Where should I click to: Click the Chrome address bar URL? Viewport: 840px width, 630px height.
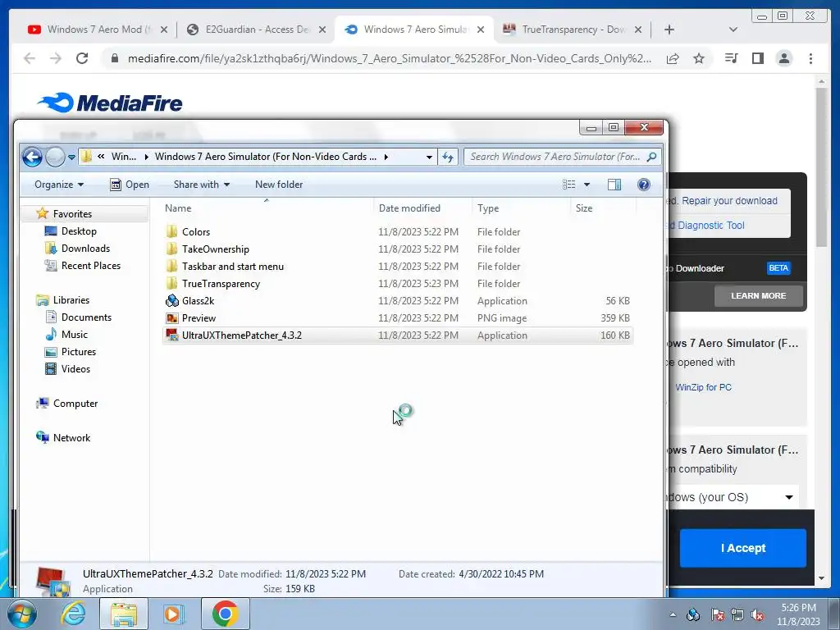(x=390, y=58)
